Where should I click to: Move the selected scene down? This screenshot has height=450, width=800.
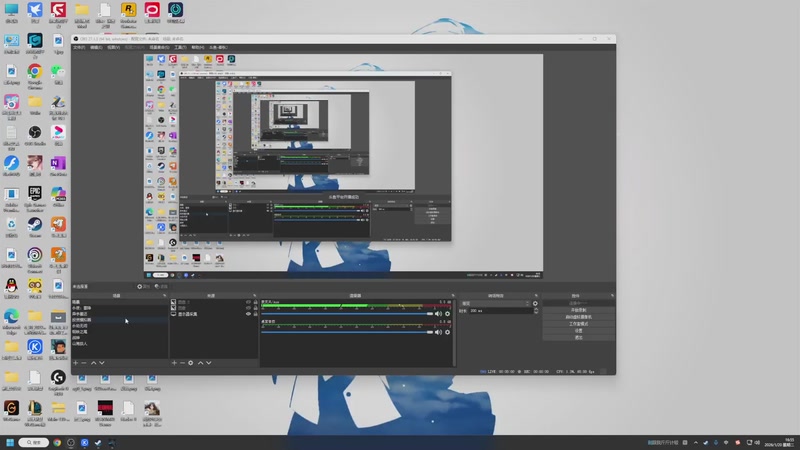tap(102, 363)
